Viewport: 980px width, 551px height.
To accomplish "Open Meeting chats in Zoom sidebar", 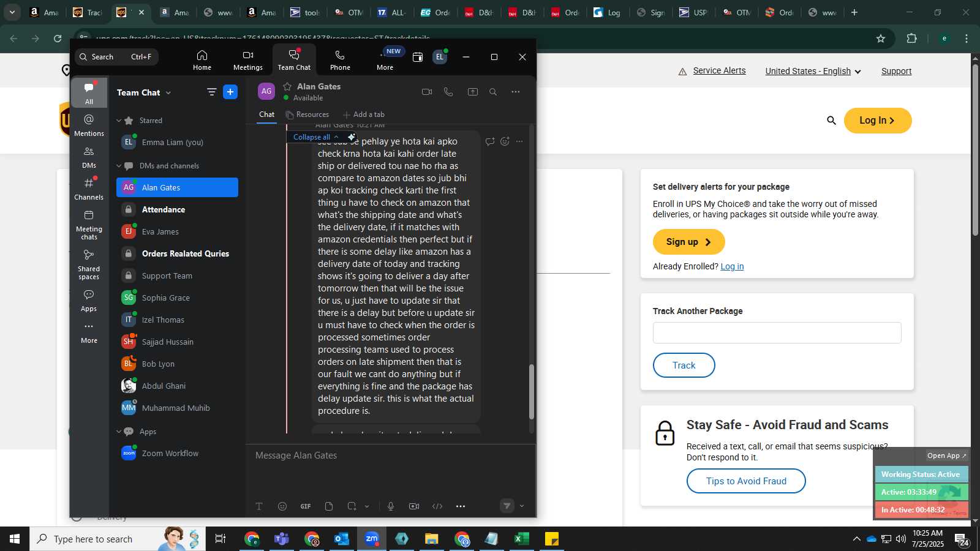I will click(89, 225).
